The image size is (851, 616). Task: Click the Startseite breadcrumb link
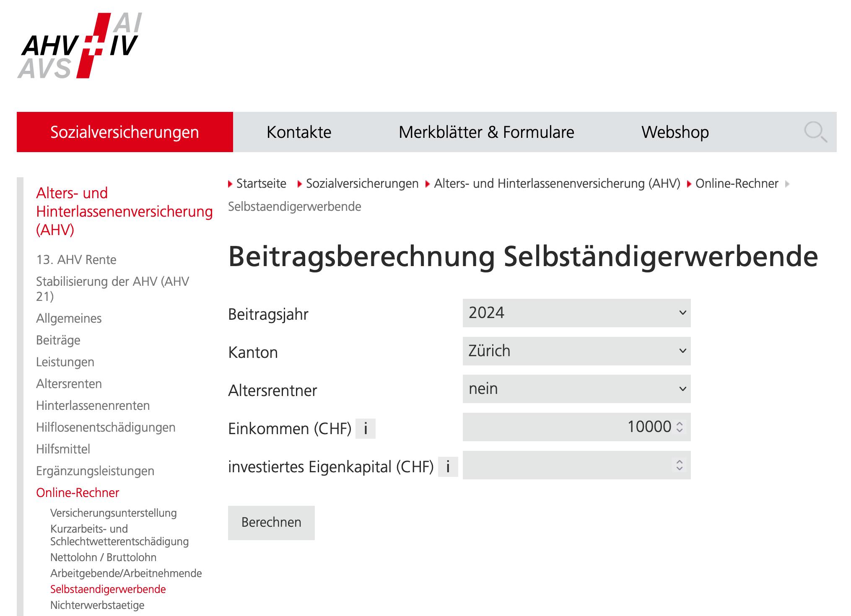tap(261, 184)
